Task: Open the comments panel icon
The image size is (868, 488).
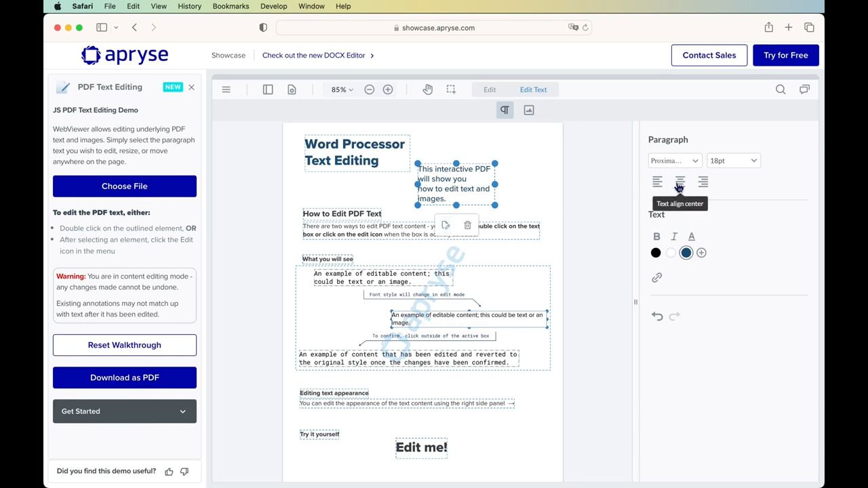Action: [x=804, y=89]
